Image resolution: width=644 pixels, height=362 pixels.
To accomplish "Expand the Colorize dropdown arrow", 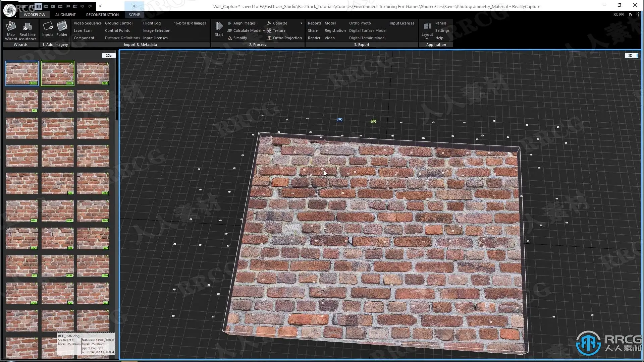I will pos(301,23).
